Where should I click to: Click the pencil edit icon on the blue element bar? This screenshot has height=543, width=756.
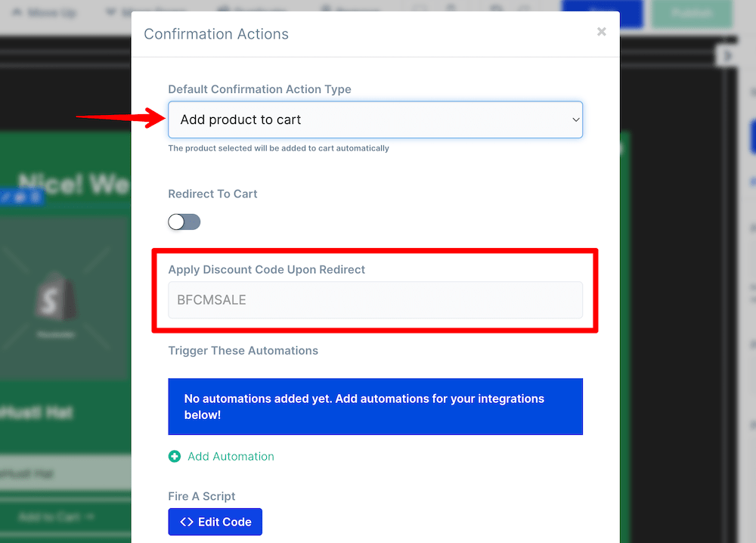tap(6, 197)
